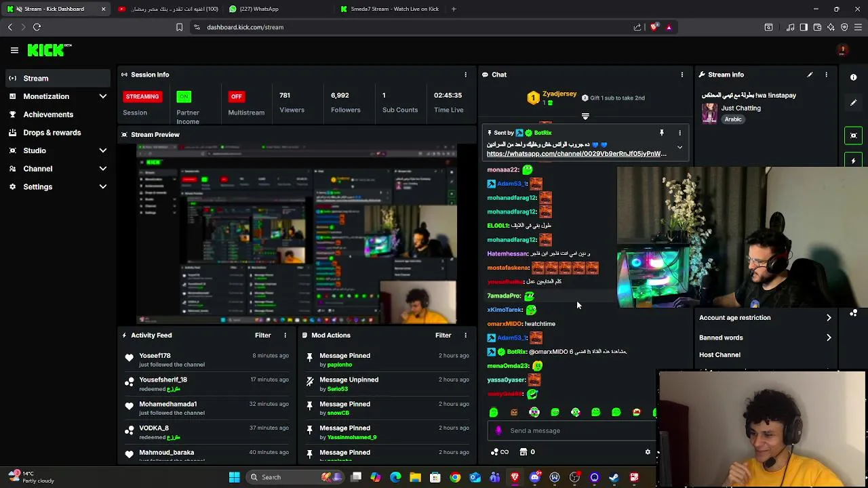
Task: Pick the first green emote in quick emote bar
Action: click(494, 412)
